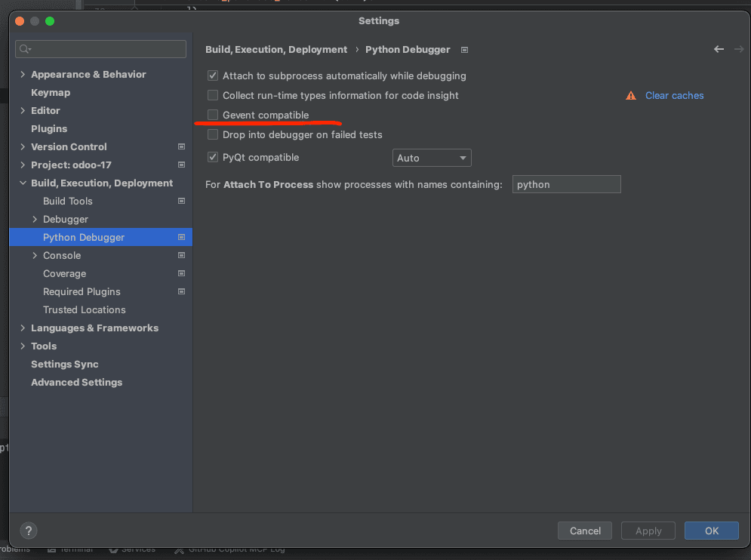751x560 pixels.
Task: Open the PyQt Auto dropdown
Action: [x=432, y=158]
